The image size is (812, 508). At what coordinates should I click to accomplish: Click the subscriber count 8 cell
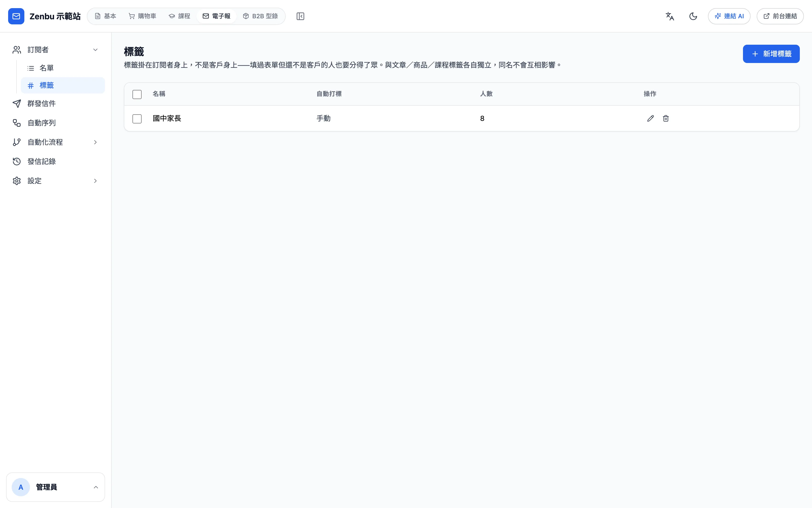(482, 118)
